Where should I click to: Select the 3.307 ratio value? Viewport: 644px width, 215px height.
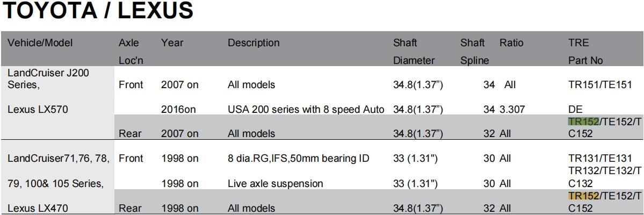tap(512, 110)
